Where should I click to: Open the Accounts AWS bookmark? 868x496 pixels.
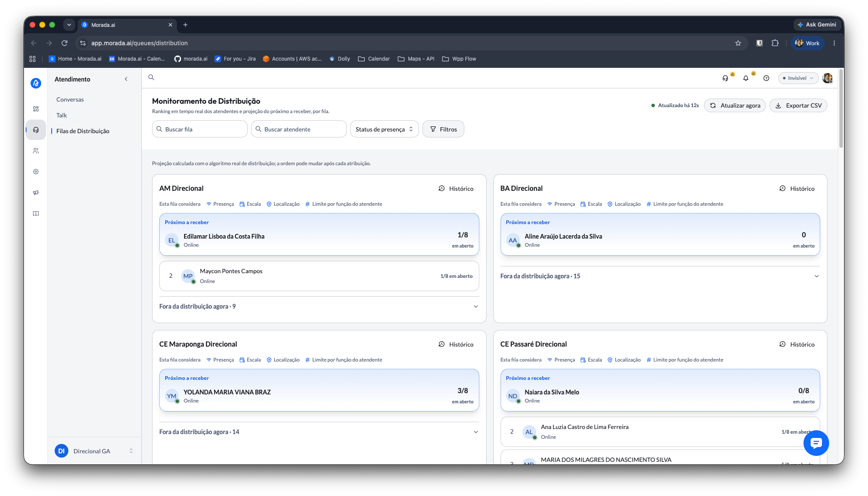pyautogui.click(x=292, y=59)
